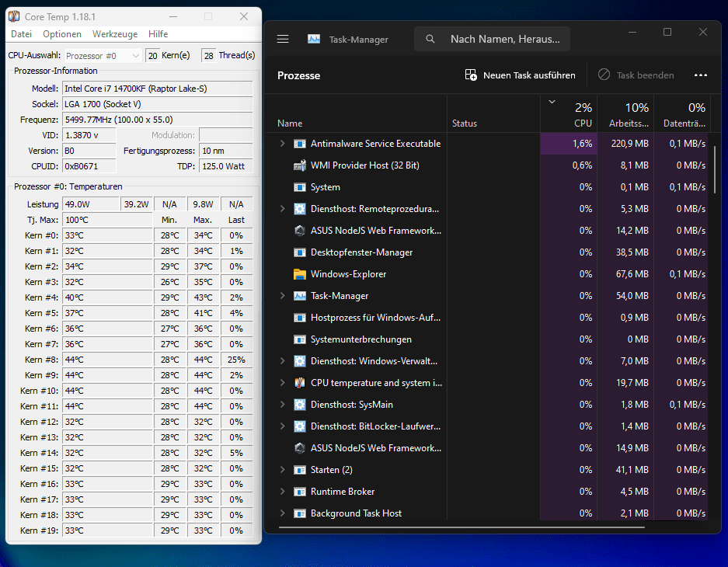Expand the Antimalware Service Executable row
The image size is (728, 567).
pyautogui.click(x=282, y=144)
